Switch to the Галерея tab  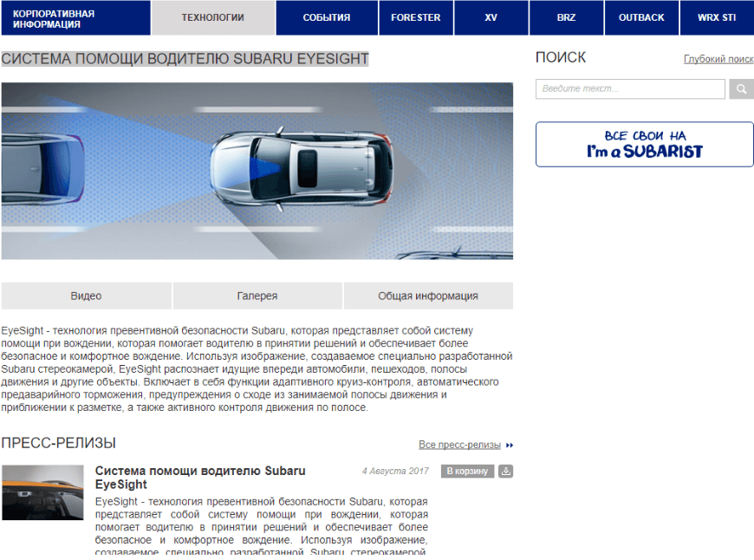coord(257,296)
